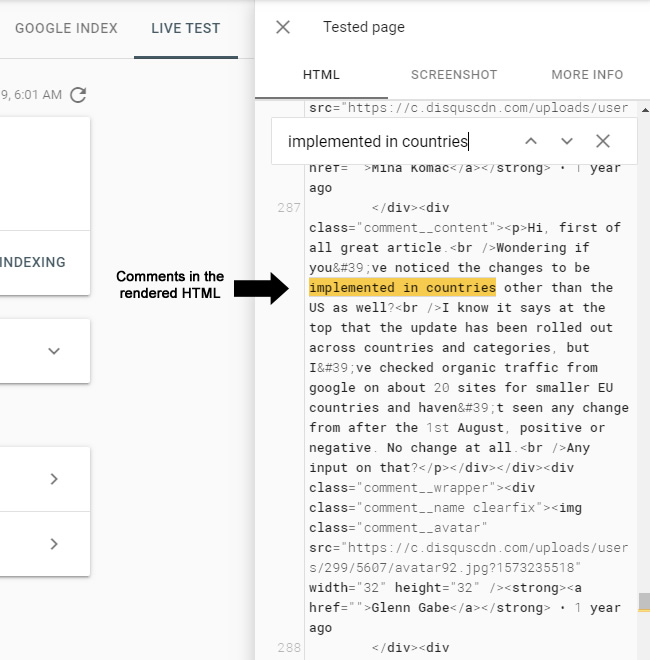
Task: Click the refresh icon next to 6:01 AM
Action: tap(78, 95)
